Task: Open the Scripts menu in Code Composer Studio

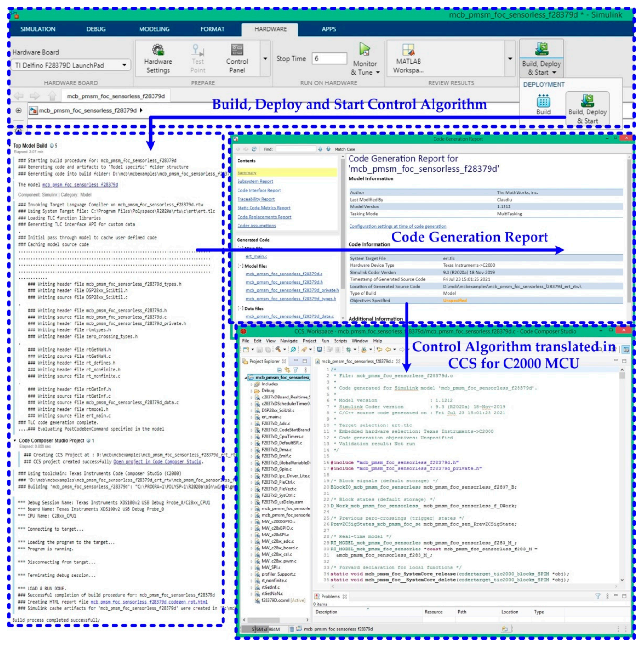Action: pyautogui.click(x=340, y=341)
